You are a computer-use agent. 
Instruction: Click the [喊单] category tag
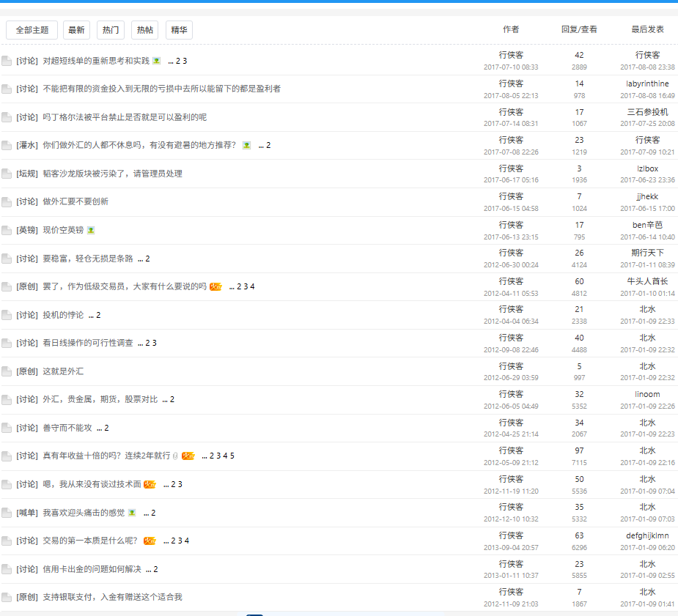pyautogui.click(x=27, y=513)
